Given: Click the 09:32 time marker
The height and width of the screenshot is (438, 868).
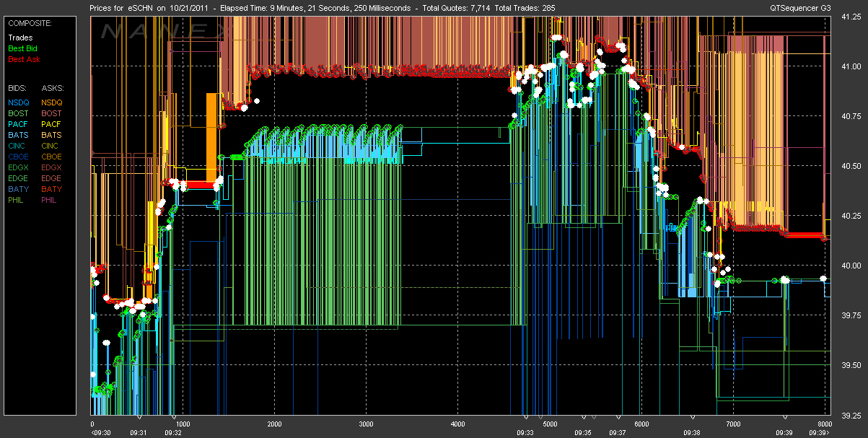Looking at the screenshot, I should point(173,433).
